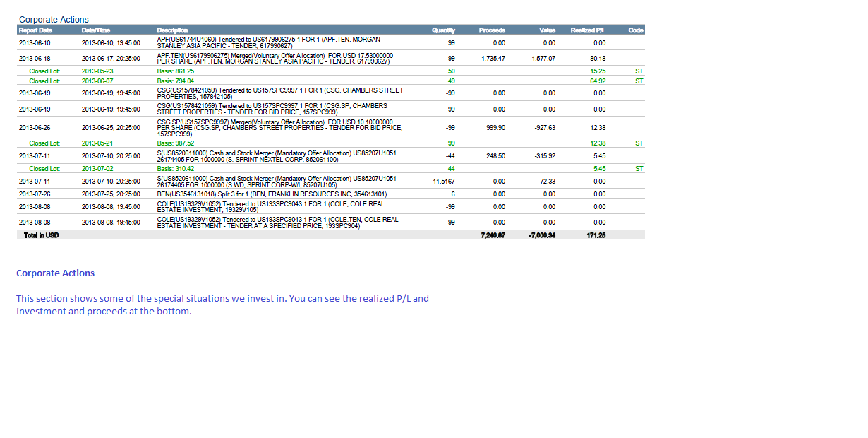Viewport: 868px width, 438px height.
Task: Select the Description column header
Action: tap(172, 30)
